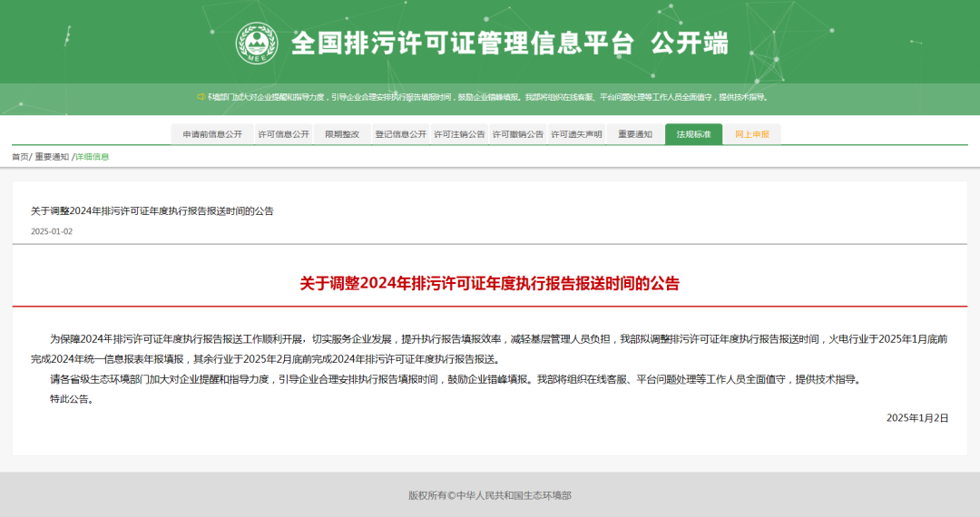
Task: Open the orange 网上申报 link
Action: pos(752,134)
